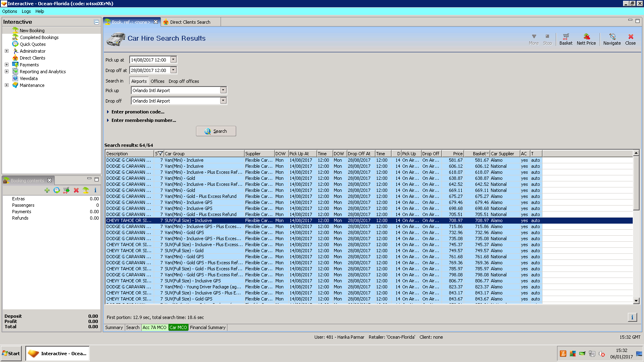Open the Drop off at date dropdown
Screen dimensions: 644x362
pyautogui.click(x=173, y=70)
